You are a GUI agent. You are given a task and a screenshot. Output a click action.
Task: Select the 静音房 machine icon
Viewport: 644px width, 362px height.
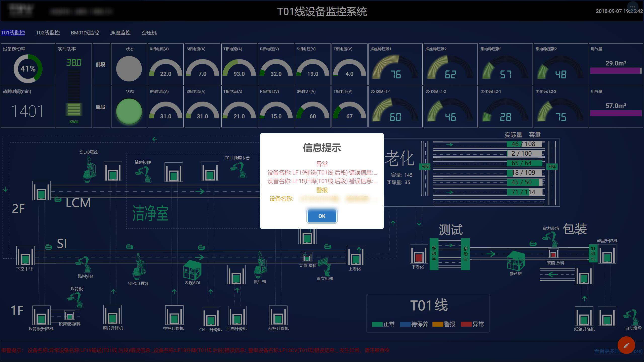click(516, 260)
